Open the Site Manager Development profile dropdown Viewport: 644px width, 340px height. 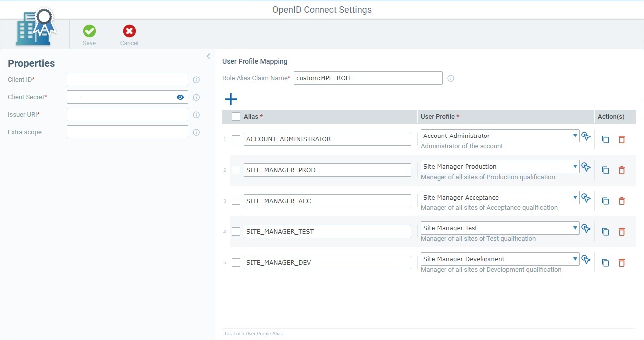tap(500, 259)
